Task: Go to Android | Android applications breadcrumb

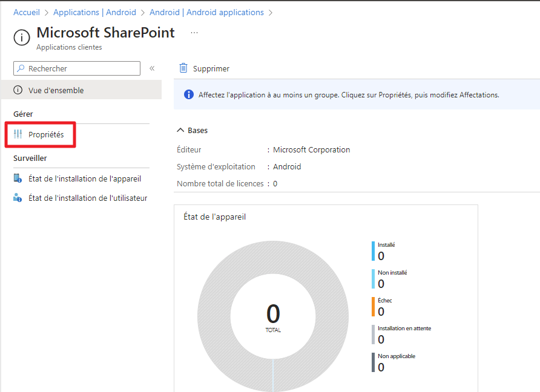Action: tap(206, 12)
